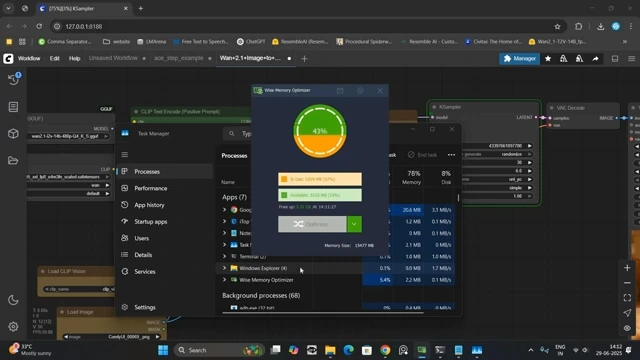Open the node library sidebar icon
Image resolution: width=640 pixels, height=360 pixels.
(13, 107)
